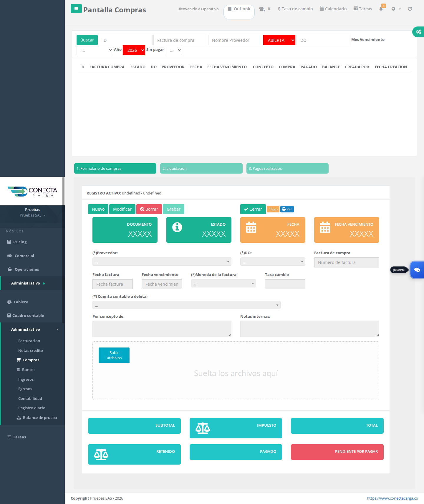Focus the Factura de compra search field
The width and height of the screenshot is (424, 504).
180,40
